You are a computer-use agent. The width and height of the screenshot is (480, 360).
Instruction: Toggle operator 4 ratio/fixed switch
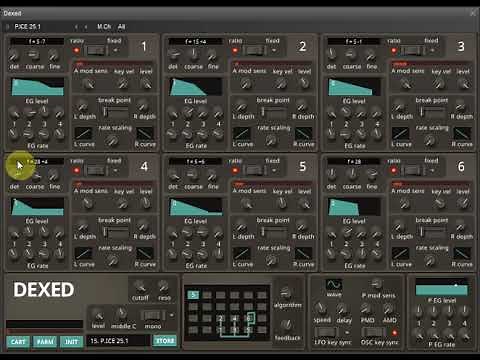[96, 171]
